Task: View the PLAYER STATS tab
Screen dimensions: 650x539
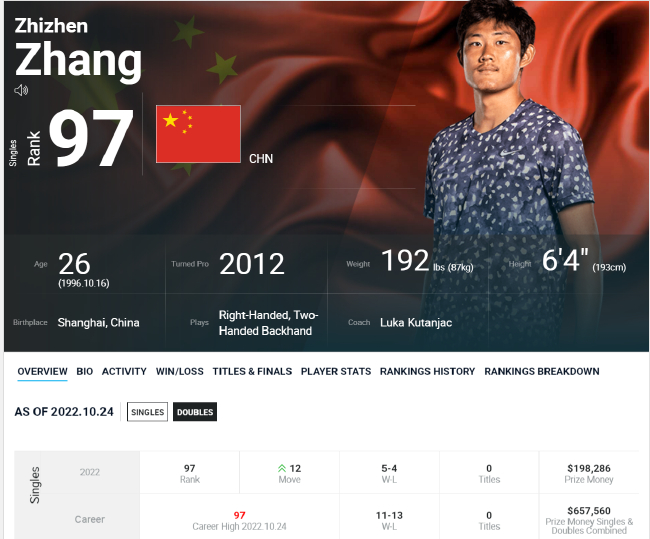Action: tap(336, 371)
